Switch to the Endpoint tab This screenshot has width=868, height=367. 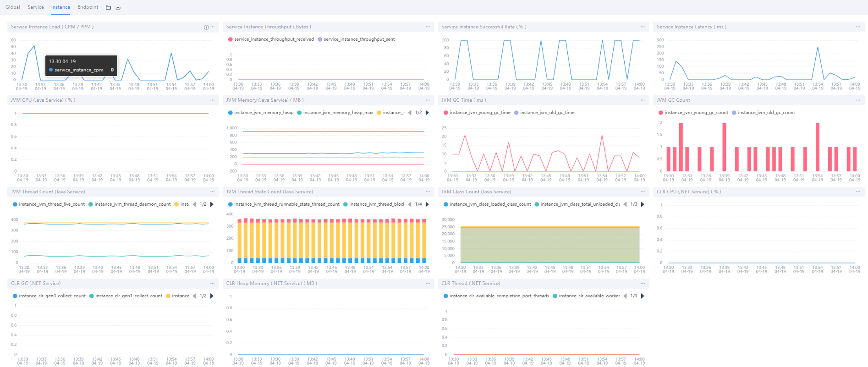coord(88,7)
